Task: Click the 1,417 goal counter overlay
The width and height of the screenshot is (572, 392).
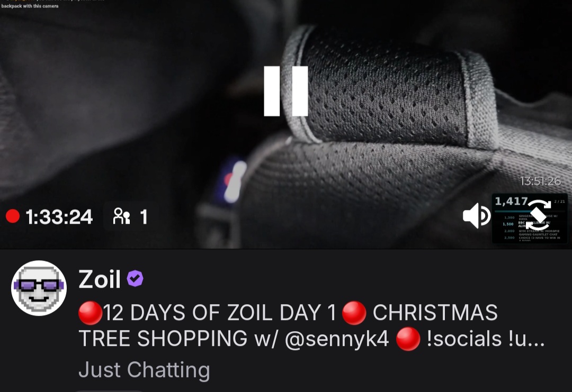Action: pos(511,201)
